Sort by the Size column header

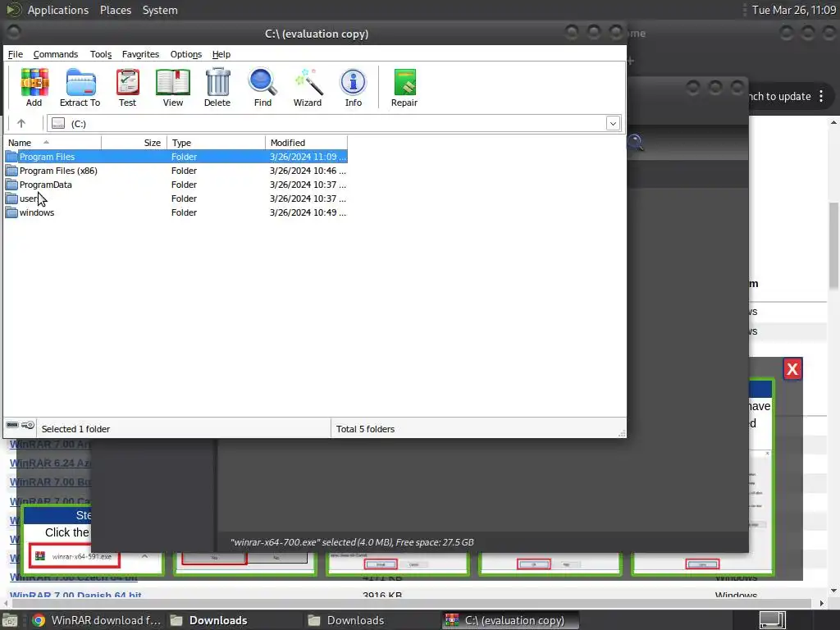click(x=134, y=143)
